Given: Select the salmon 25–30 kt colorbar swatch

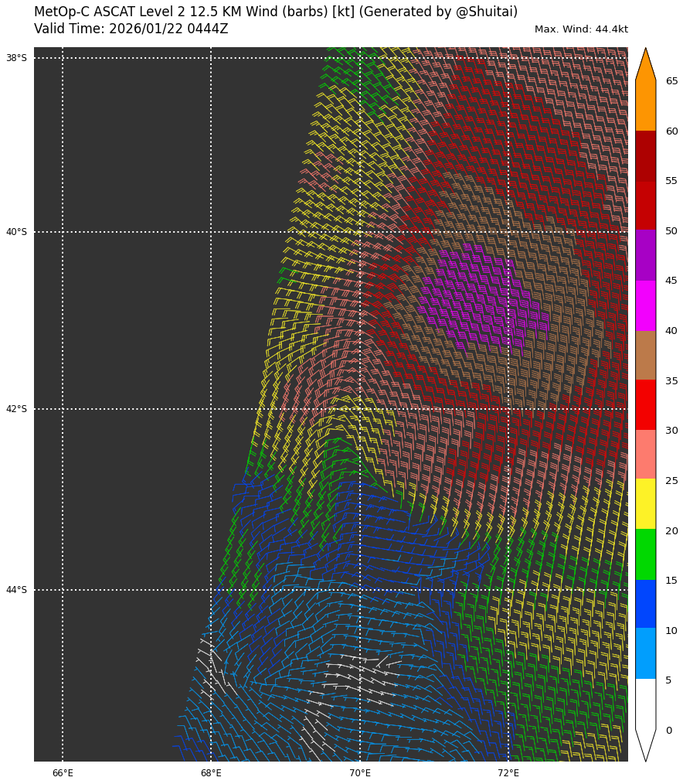Looking at the screenshot, I should click(x=645, y=454).
